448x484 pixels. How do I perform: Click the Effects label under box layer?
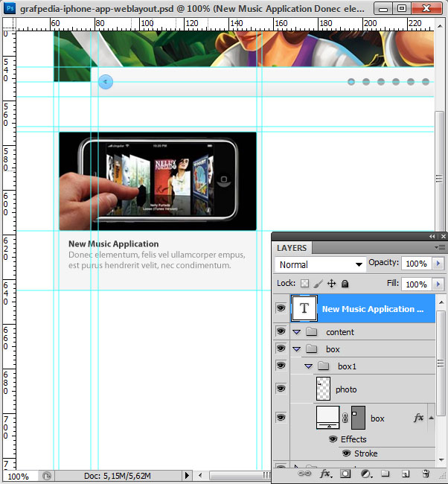(x=353, y=439)
